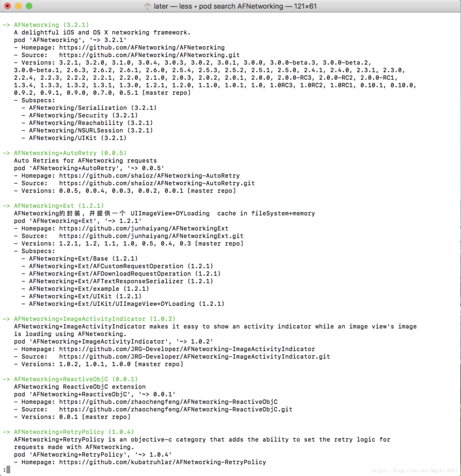Click versions line ending '0.5.1 [master repo]'
This screenshot has width=461, height=476.
(x=102, y=93)
